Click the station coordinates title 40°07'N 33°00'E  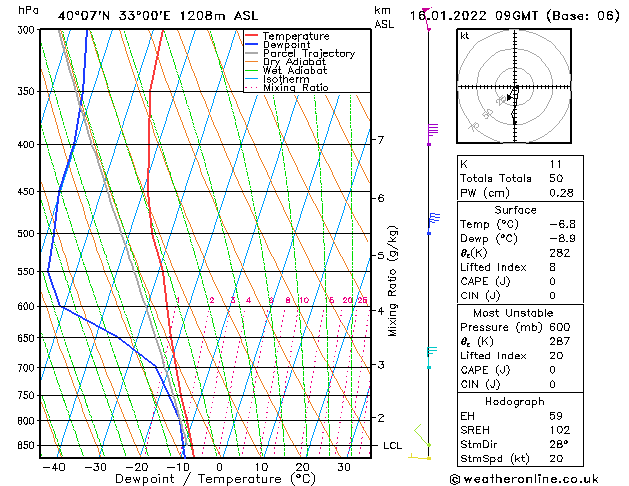[x=114, y=16]
